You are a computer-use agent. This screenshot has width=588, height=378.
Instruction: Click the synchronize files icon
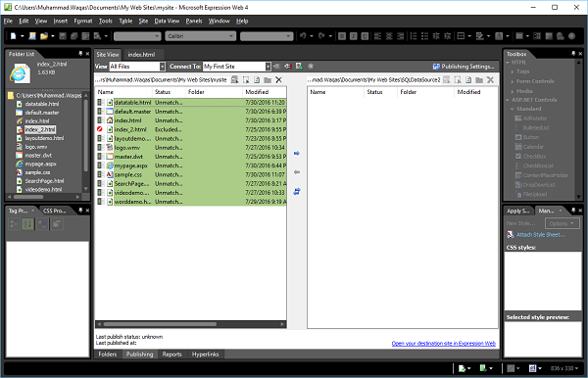(297, 191)
